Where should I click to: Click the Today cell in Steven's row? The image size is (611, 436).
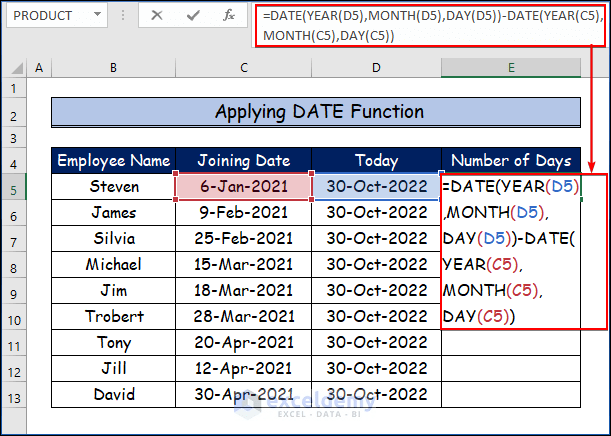click(x=376, y=187)
